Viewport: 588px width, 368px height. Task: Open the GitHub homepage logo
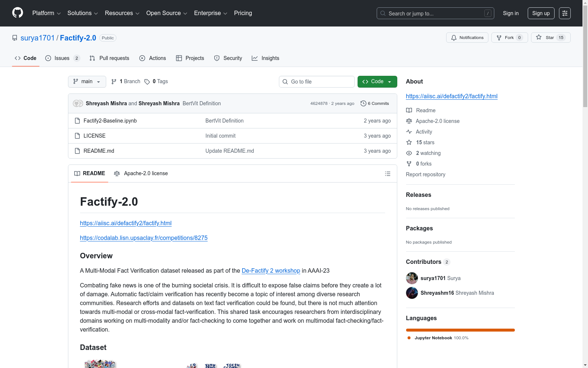point(18,13)
